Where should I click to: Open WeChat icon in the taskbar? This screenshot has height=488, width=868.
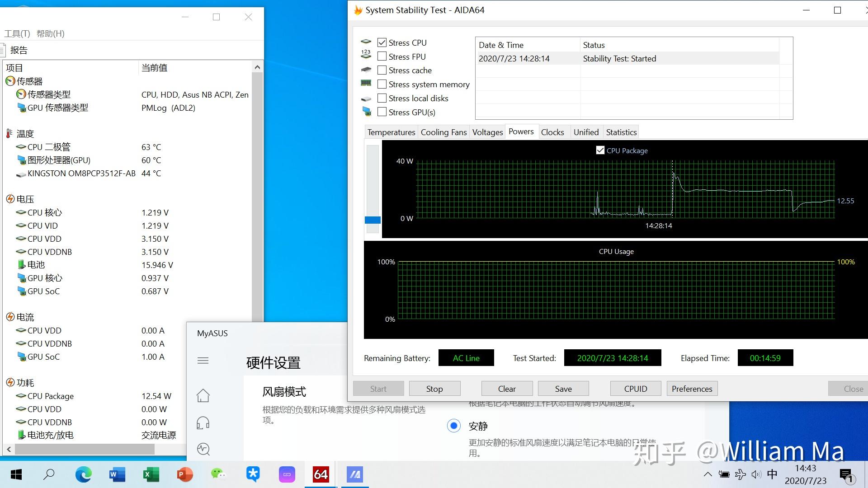click(x=218, y=474)
